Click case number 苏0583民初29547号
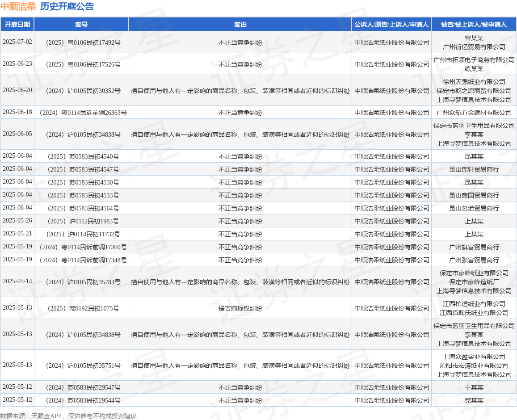Image resolution: width=517 pixels, height=420 pixels. pos(83,387)
